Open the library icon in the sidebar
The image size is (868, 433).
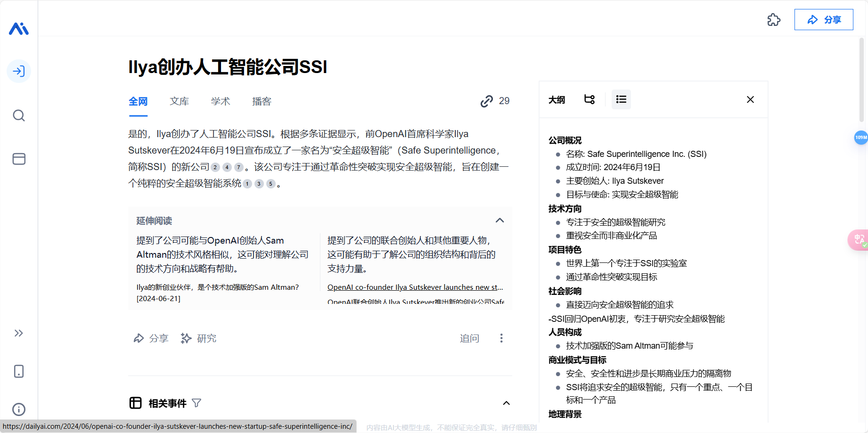(19, 159)
